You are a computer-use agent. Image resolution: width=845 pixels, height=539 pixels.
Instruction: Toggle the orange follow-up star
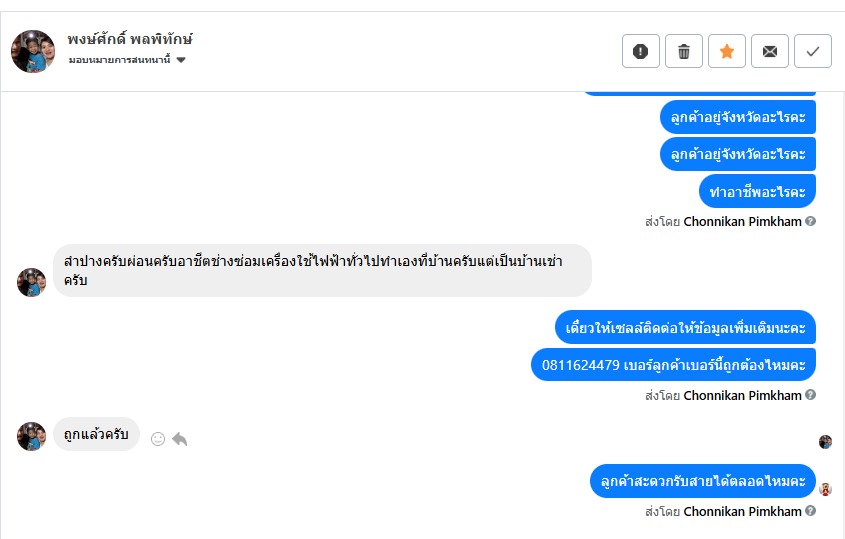[x=727, y=51]
